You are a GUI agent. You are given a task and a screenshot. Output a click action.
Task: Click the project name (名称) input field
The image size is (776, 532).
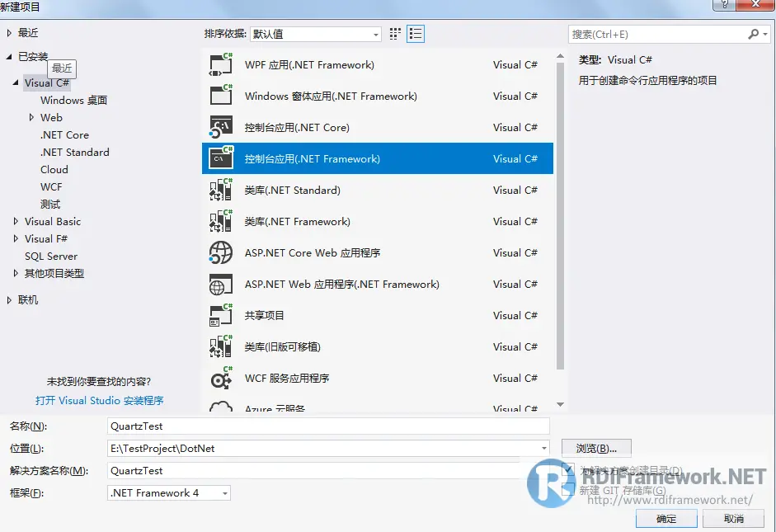tap(328, 426)
